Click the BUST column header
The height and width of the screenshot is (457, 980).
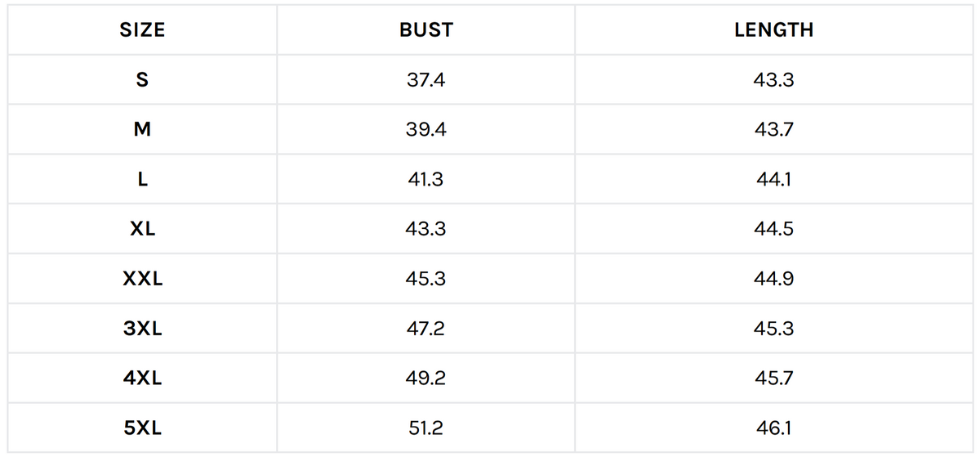pos(425,31)
